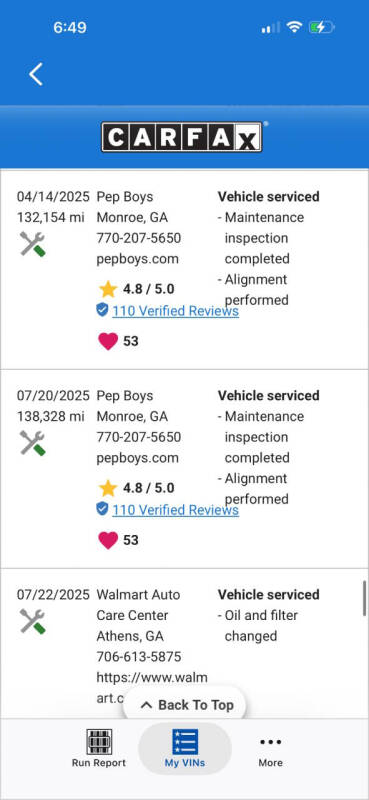Screen dimensions: 369x800
Task: Tap the gold star rating in second entry
Action: coord(108,488)
